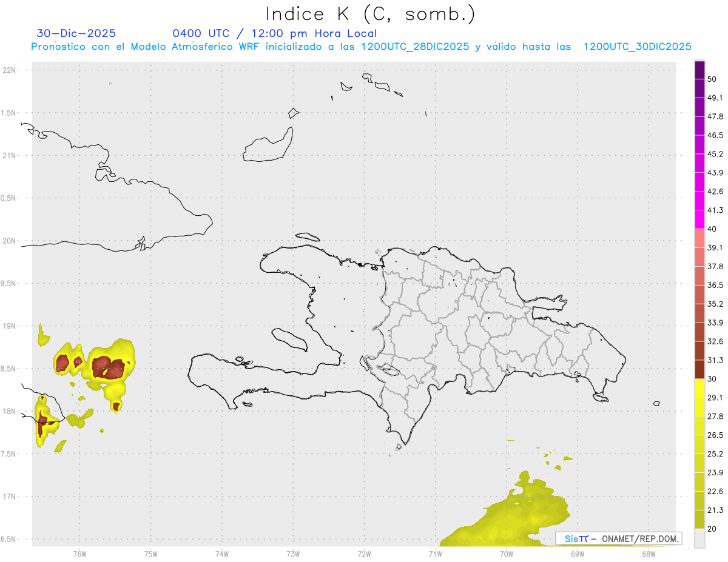Click latitude label "19N"
728x562 pixels.
(8, 326)
